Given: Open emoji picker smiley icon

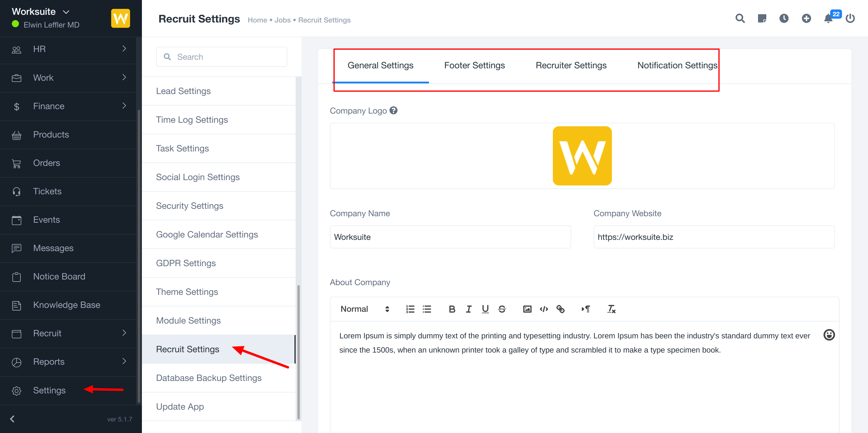Looking at the screenshot, I should [x=829, y=335].
